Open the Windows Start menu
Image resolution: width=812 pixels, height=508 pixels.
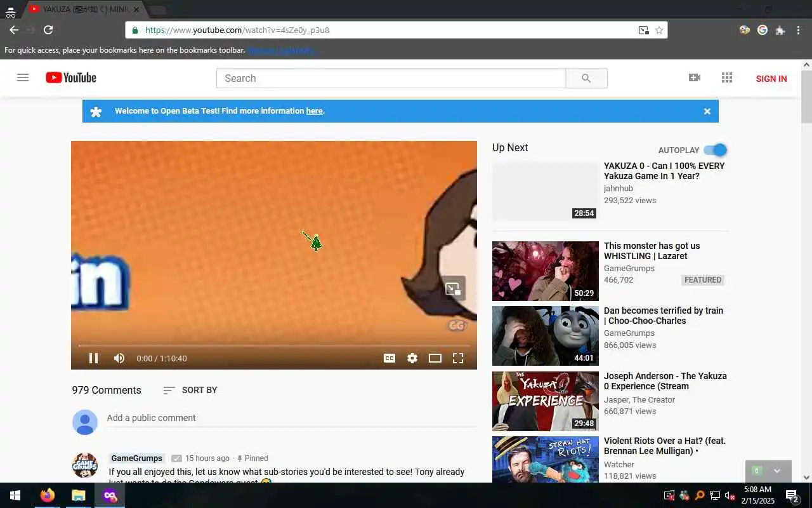pyautogui.click(x=15, y=495)
